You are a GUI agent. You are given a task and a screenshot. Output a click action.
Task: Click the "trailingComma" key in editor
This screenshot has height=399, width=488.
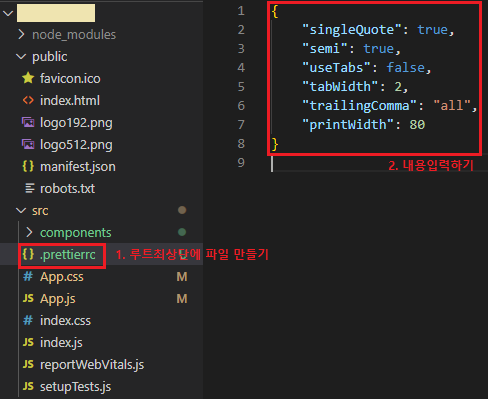click(x=360, y=106)
